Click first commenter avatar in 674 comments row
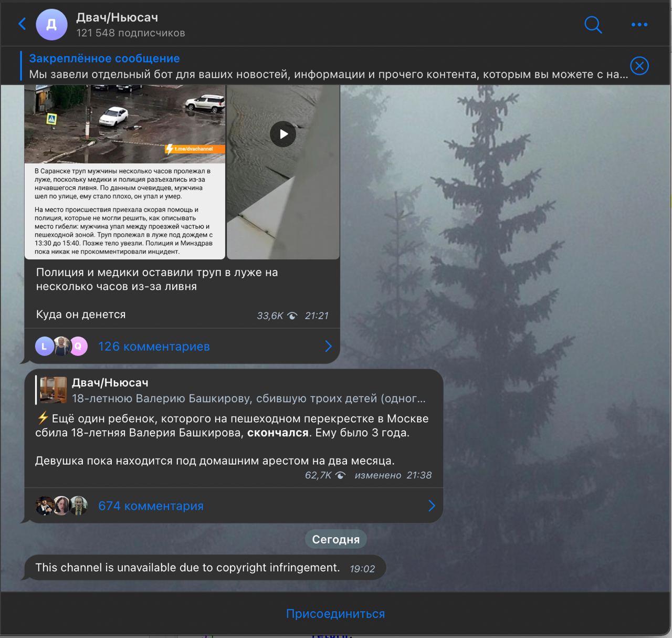Screen dimensions: 672x638 click(45, 506)
